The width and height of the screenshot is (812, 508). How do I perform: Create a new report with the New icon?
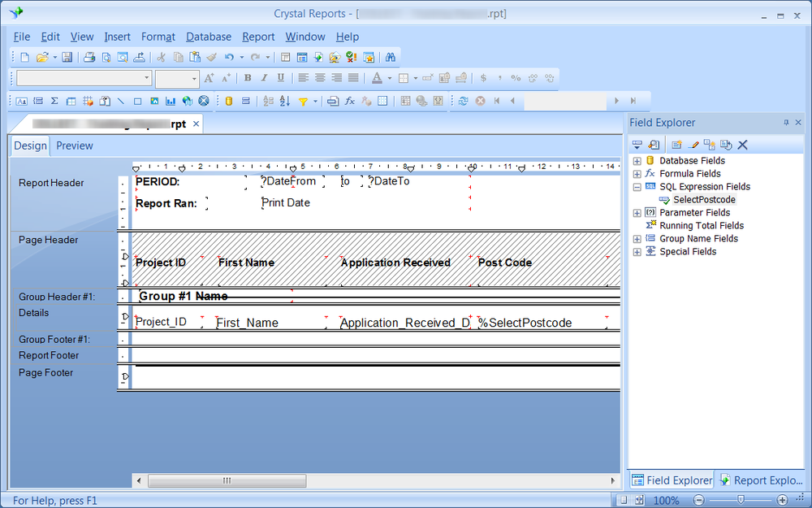point(25,58)
